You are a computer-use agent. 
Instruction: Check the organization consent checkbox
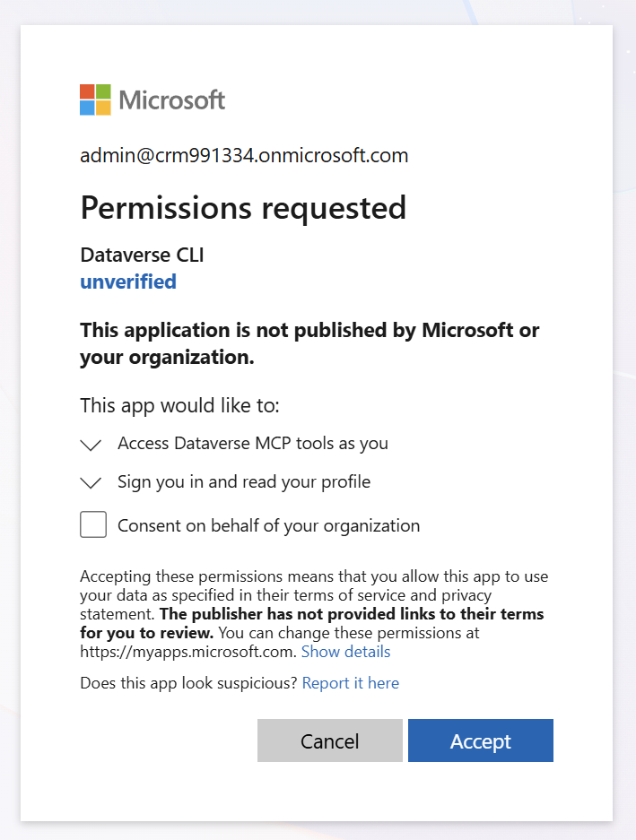(x=93, y=524)
